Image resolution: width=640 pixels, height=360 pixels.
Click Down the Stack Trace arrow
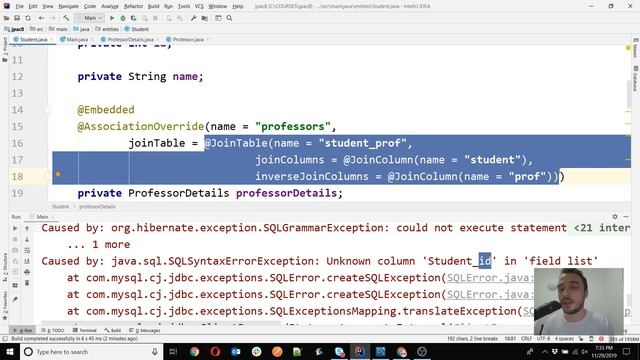click(27, 240)
